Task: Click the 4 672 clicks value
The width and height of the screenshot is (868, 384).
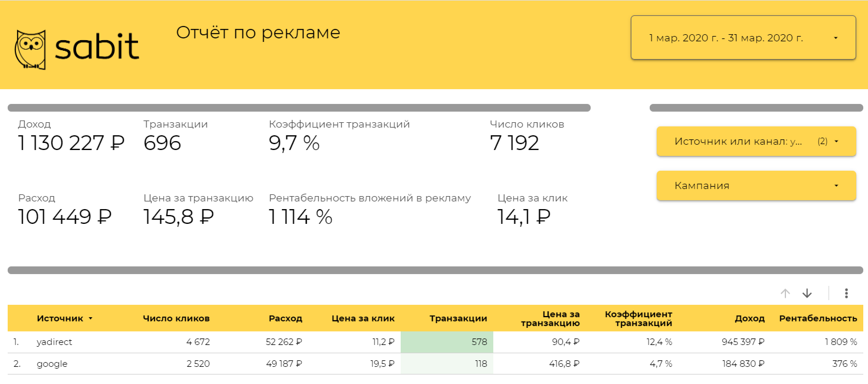Action: [198, 342]
